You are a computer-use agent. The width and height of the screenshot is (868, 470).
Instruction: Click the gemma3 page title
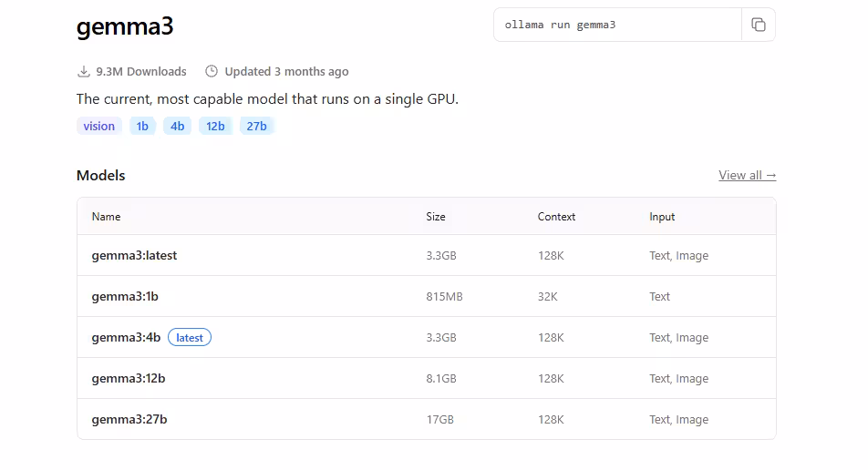pyautogui.click(x=125, y=26)
